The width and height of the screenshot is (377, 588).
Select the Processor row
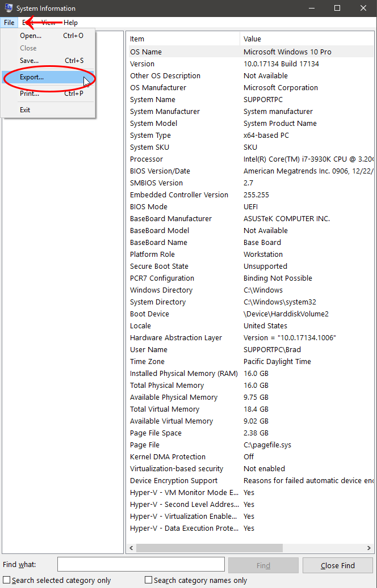pyautogui.click(x=251, y=159)
